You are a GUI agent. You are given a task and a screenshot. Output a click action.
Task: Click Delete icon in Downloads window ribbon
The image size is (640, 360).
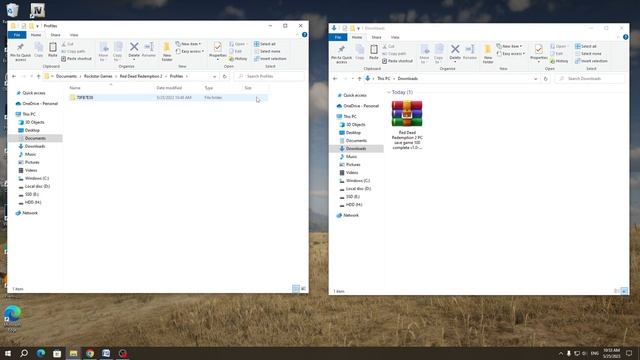(455, 52)
